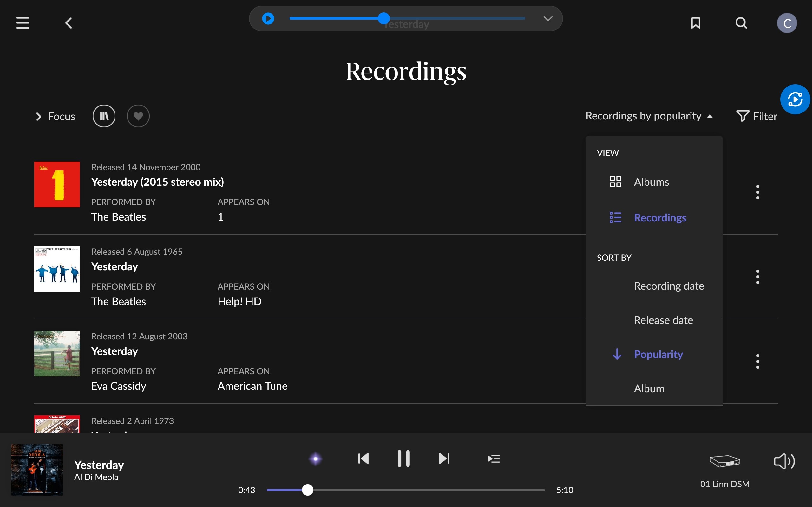Collapse the Recordings by popularity dropdown
812x507 pixels.
point(649,116)
